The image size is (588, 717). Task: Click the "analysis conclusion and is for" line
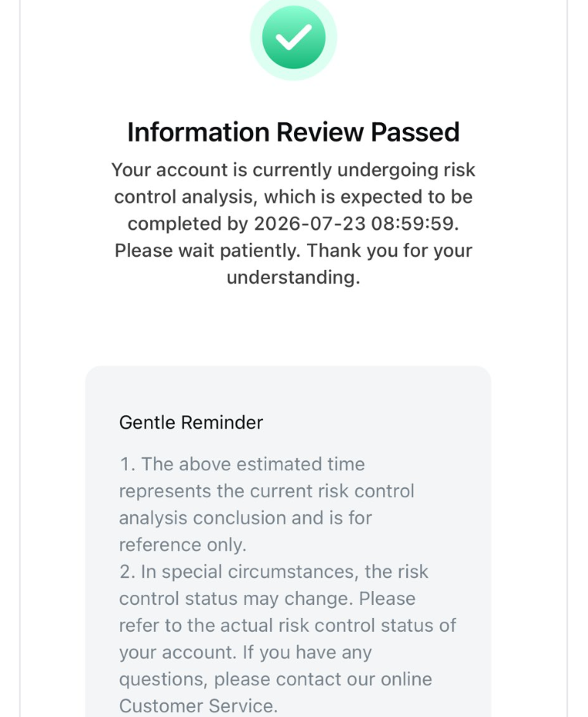tap(245, 517)
